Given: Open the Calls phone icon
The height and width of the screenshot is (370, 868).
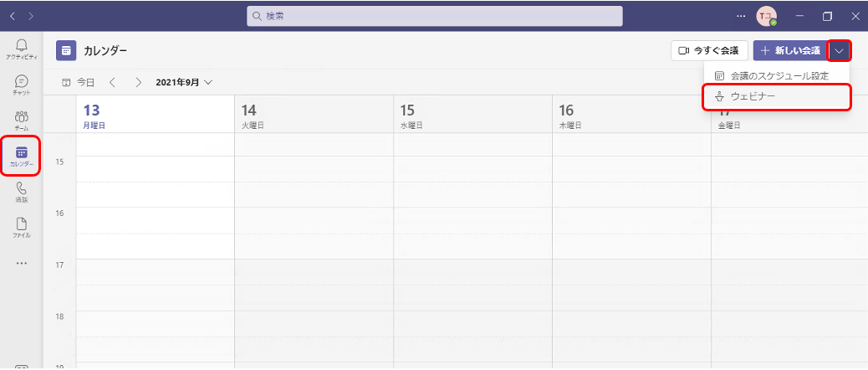Looking at the screenshot, I should (x=22, y=193).
